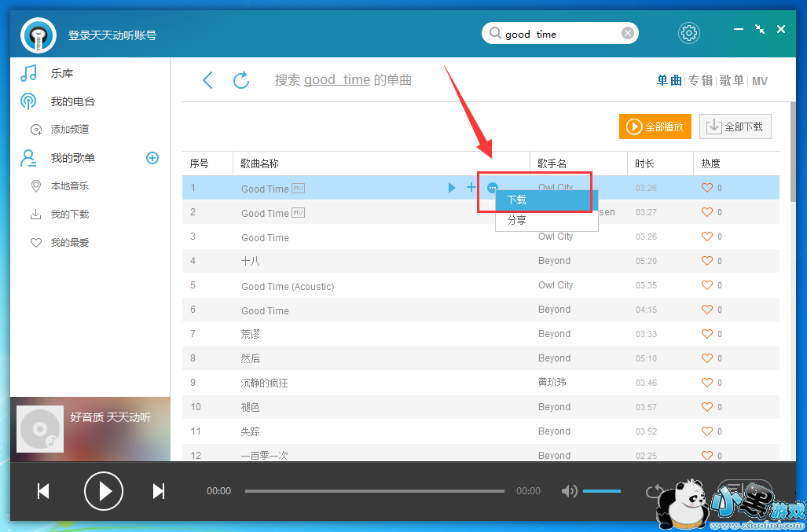
Task: Open 我的下载 downloads
Action: click(x=69, y=214)
